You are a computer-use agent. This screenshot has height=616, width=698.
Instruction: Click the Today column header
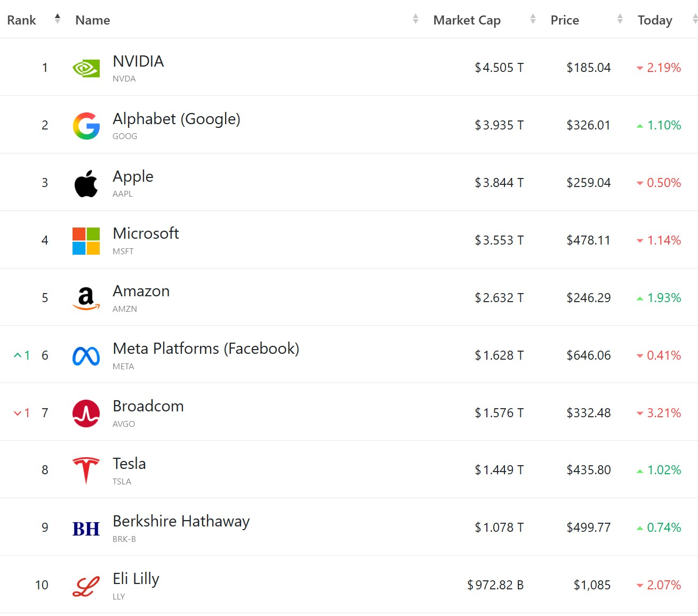pos(655,20)
